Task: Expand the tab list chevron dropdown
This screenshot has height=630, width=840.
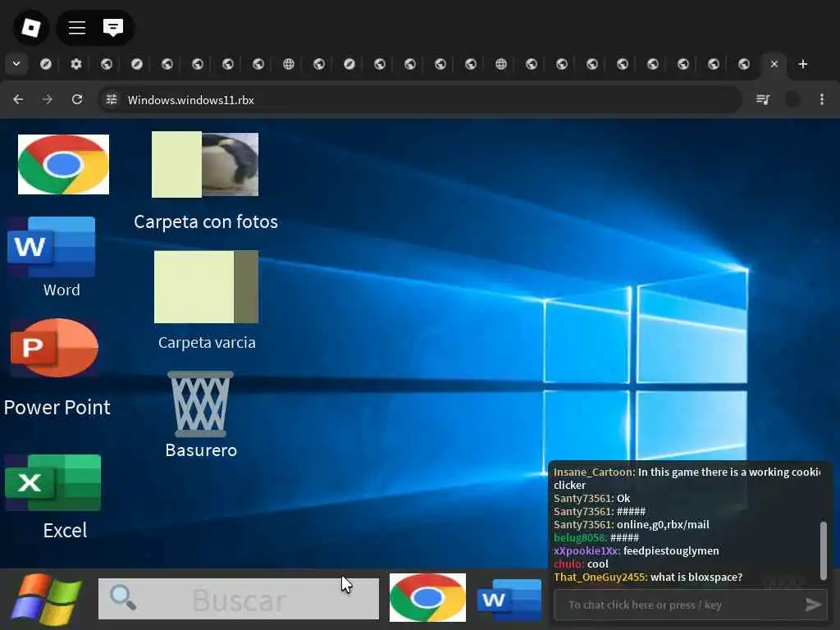Action: (x=16, y=64)
